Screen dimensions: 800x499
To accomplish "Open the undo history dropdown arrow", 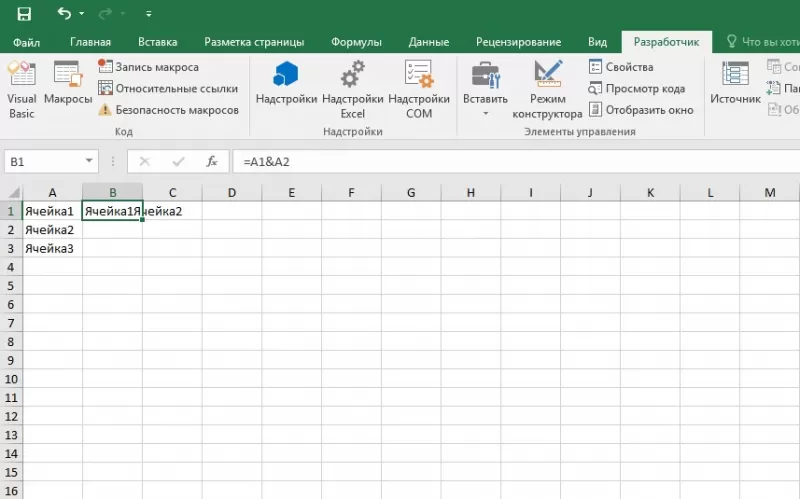I will pos(82,14).
